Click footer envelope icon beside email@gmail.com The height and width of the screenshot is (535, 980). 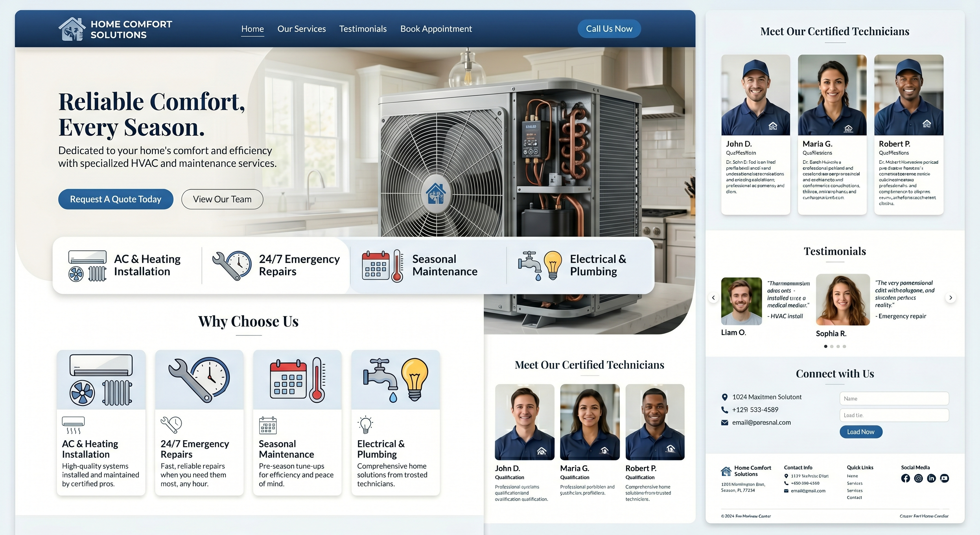787,491
